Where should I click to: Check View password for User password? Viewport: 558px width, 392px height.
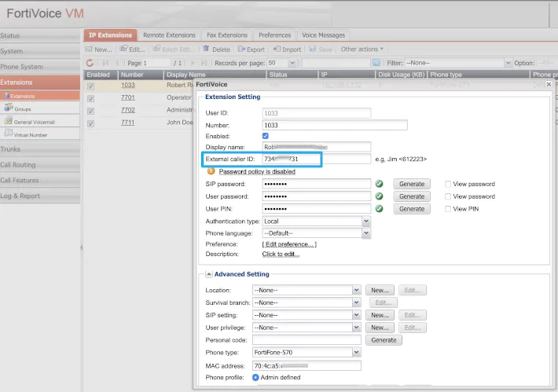point(448,196)
